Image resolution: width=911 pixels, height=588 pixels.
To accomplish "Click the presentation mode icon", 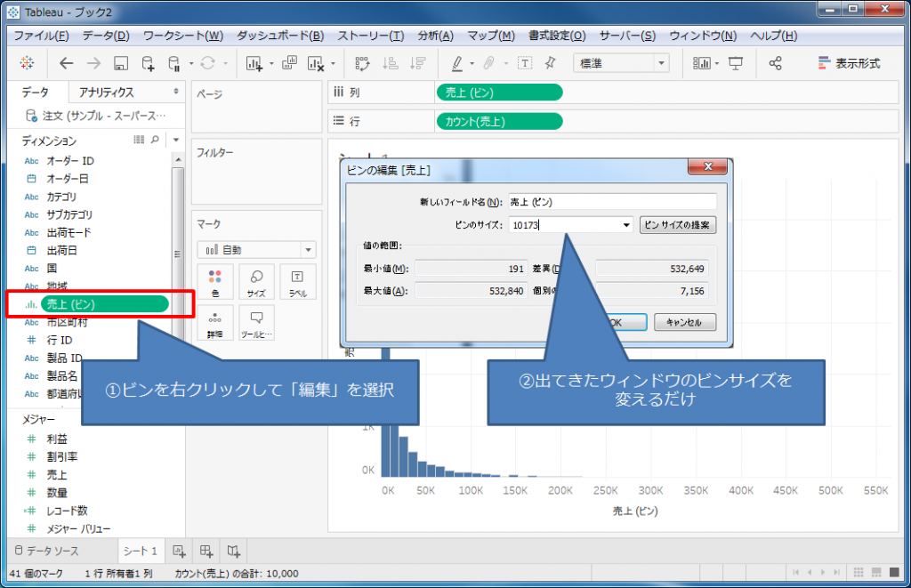I will (736, 63).
